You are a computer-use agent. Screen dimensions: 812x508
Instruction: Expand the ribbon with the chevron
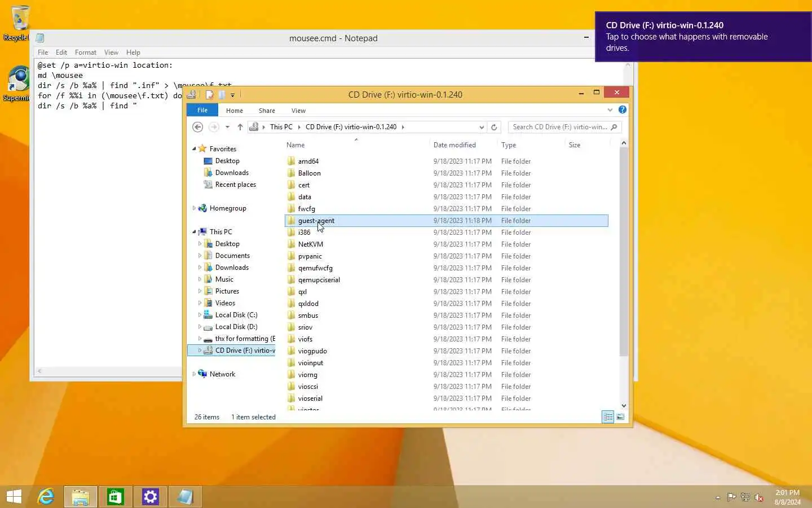click(x=610, y=110)
